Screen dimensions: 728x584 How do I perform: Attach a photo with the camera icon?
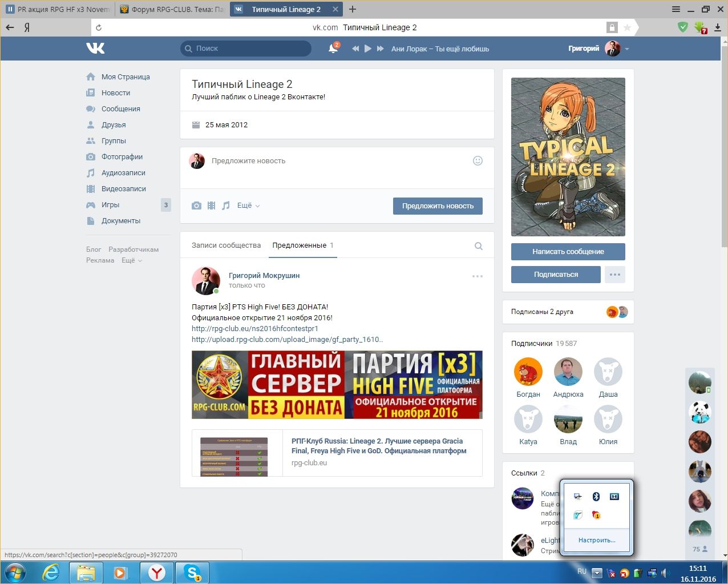(x=197, y=206)
